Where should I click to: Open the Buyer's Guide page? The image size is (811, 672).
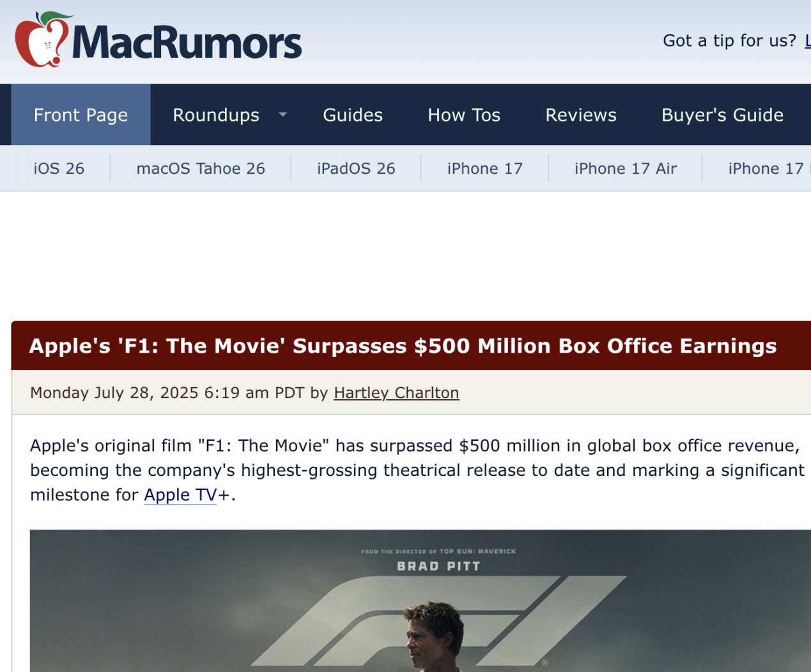coord(722,115)
